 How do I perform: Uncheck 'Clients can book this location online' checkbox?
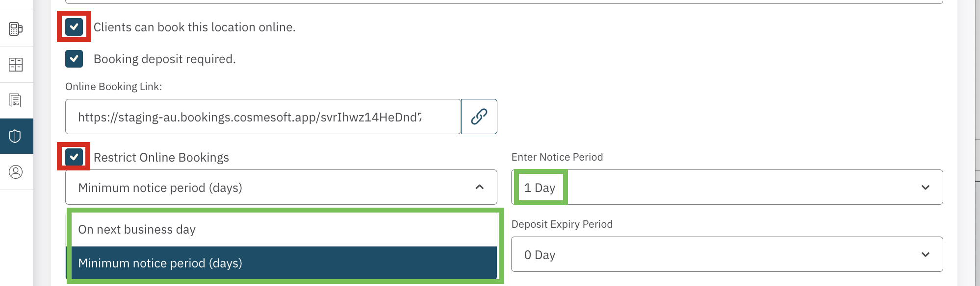point(74,27)
